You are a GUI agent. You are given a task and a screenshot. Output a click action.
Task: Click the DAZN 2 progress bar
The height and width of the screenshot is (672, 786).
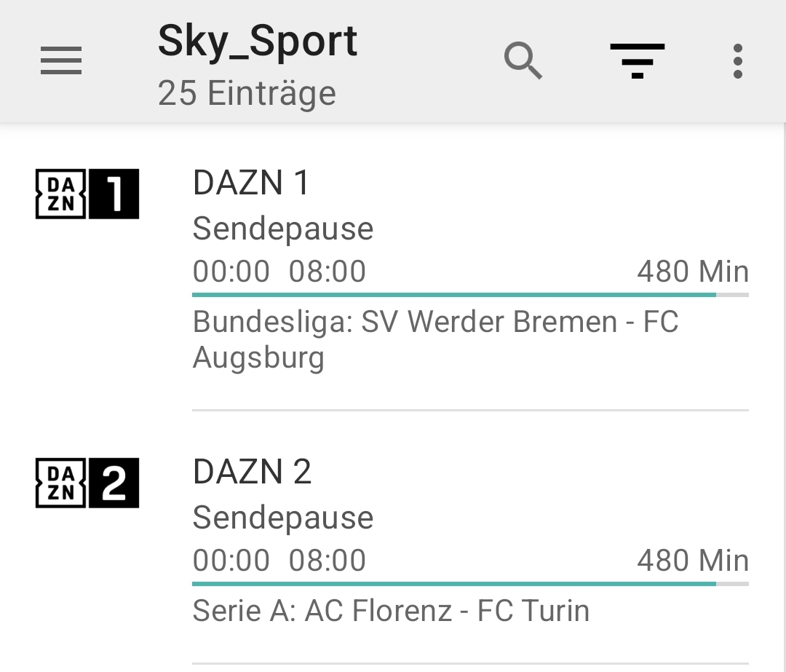coord(470,584)
